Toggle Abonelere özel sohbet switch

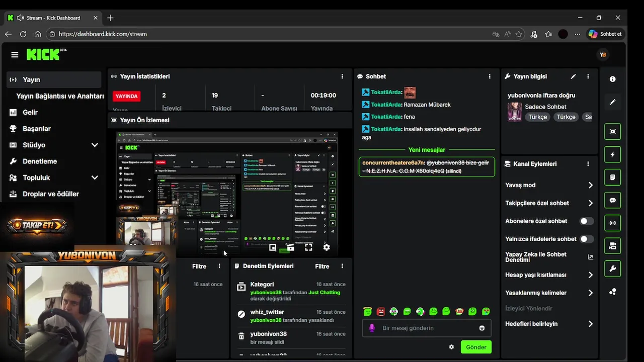pos(587,221)
